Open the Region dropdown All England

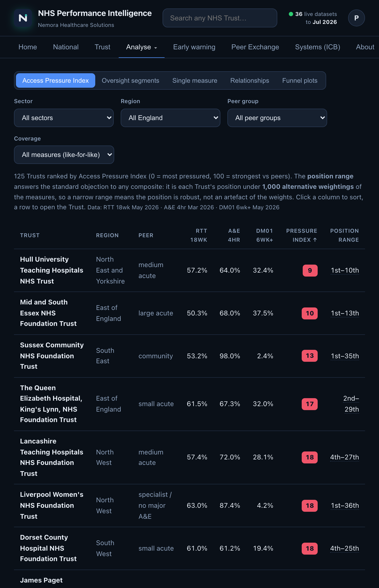pyautogui.click(x=171, y=118)
